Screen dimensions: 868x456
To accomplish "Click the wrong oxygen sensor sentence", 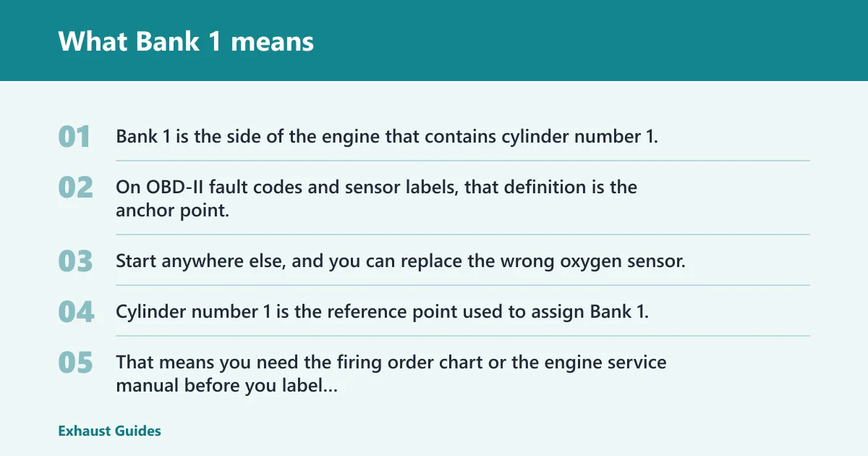I will (401, 261).
